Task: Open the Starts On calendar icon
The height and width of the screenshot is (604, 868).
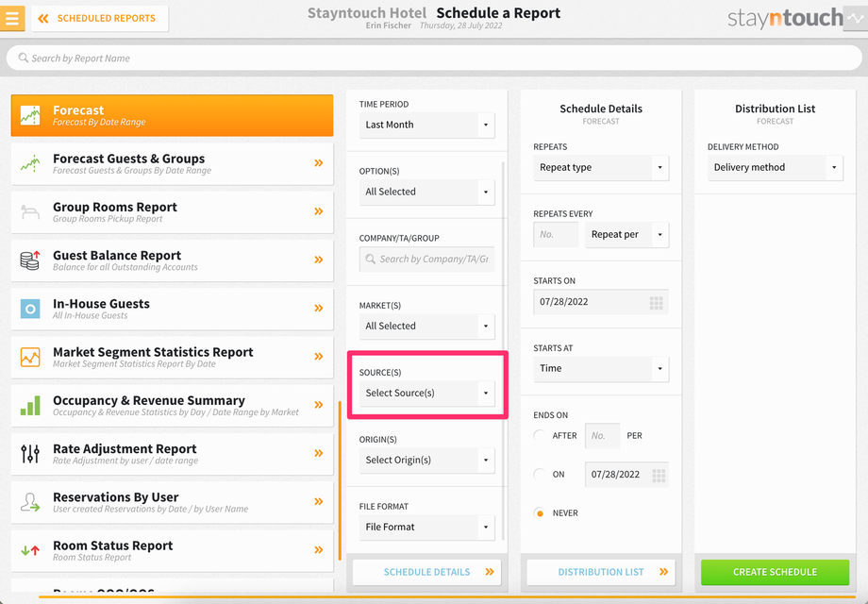Action: (656, 303)
